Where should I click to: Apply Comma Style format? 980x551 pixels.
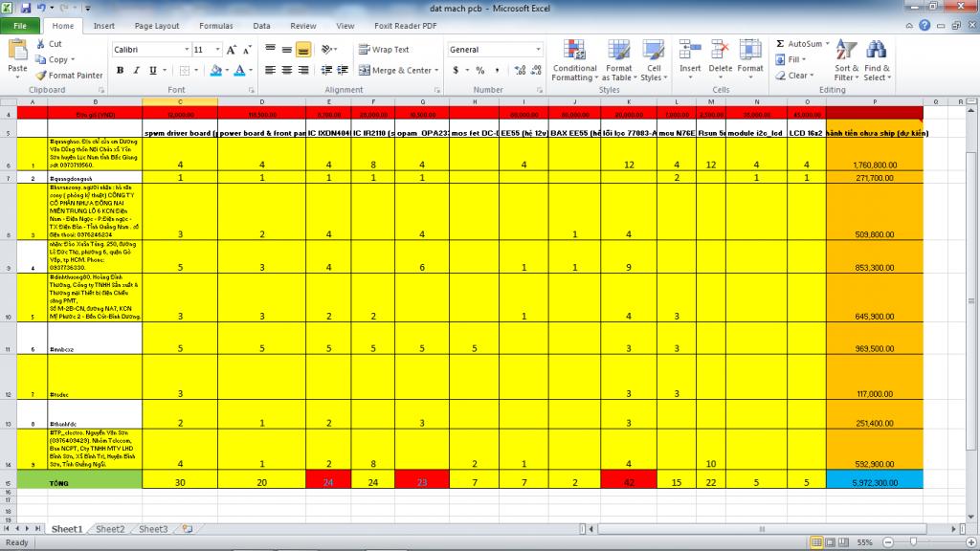(x=497, y=70)
